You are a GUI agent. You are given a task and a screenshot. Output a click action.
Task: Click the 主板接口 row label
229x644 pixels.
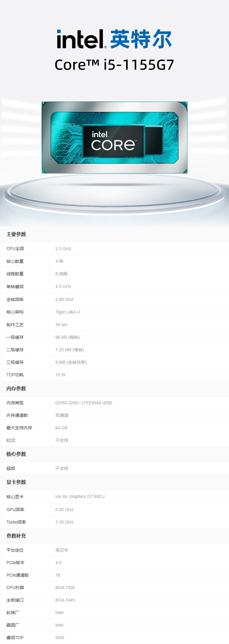pos(15,600)
